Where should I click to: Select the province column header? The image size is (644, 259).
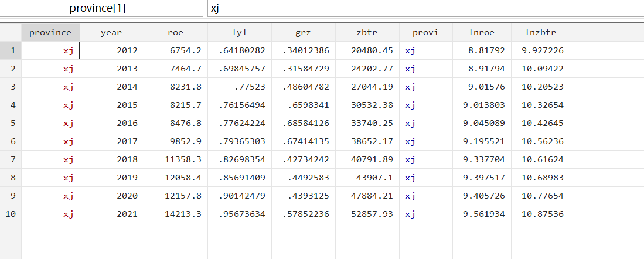point(50,32)
